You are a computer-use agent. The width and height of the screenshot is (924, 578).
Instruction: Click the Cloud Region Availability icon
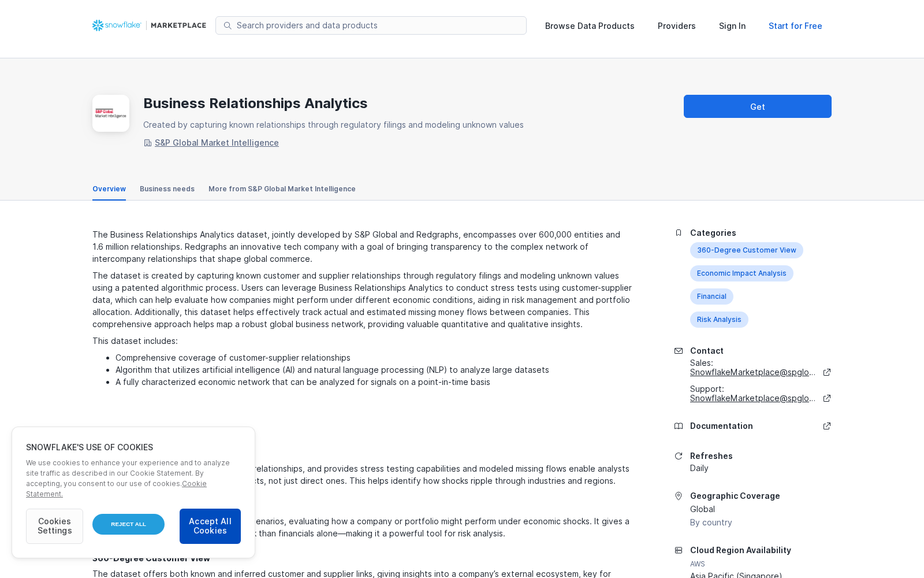click(x=679, y=550)
